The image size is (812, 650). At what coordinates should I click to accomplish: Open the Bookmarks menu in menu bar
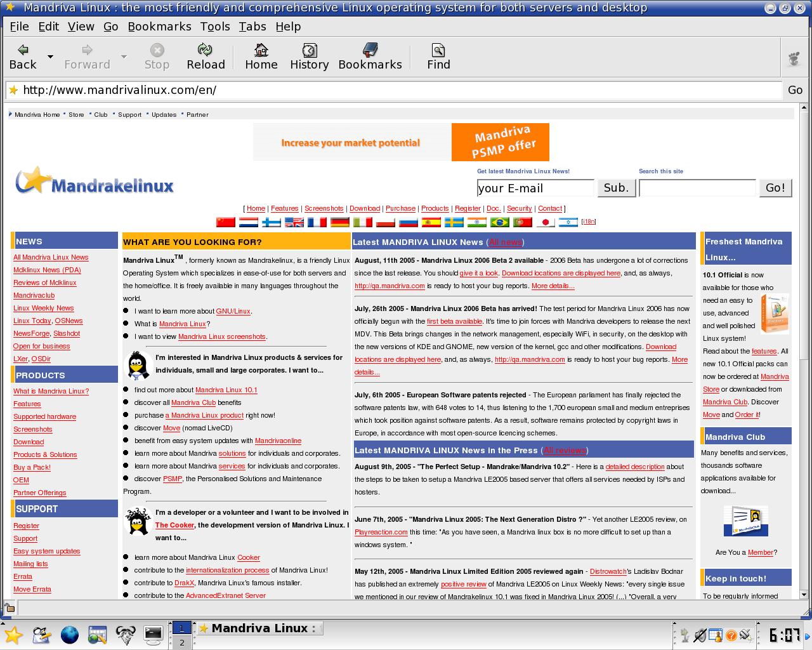pos(160,27)
